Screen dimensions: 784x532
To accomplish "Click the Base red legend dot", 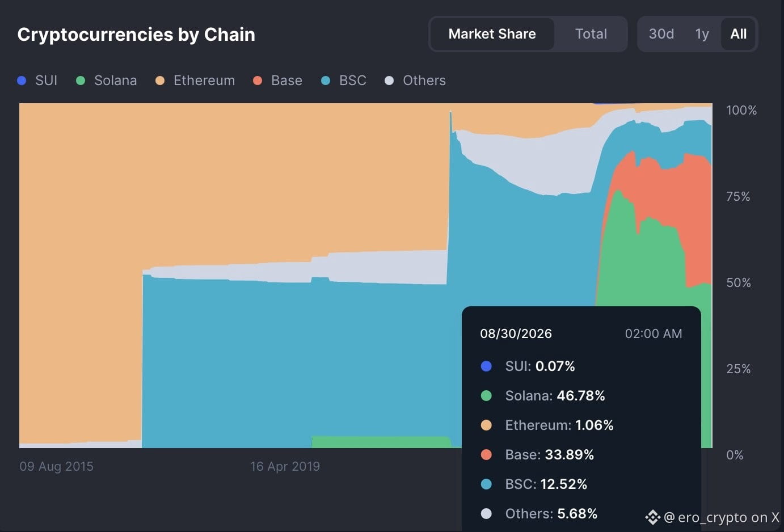I will [x=258, y=81].
